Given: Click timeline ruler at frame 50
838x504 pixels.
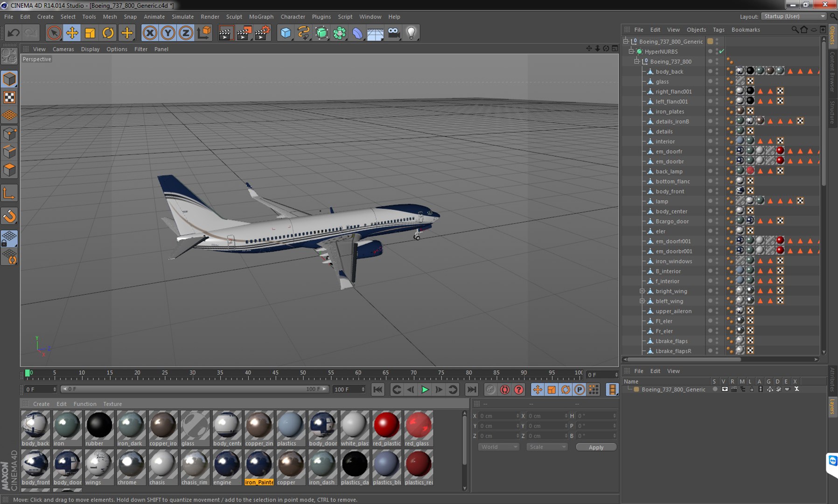Looking at the screenshot, I should [x=303, y=373].
